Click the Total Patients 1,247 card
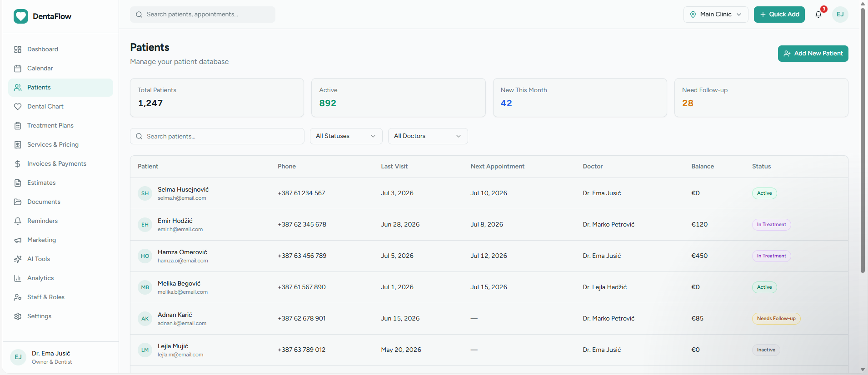Image resolution: width=868 pixels, height=375 pixels. [217, 98]
